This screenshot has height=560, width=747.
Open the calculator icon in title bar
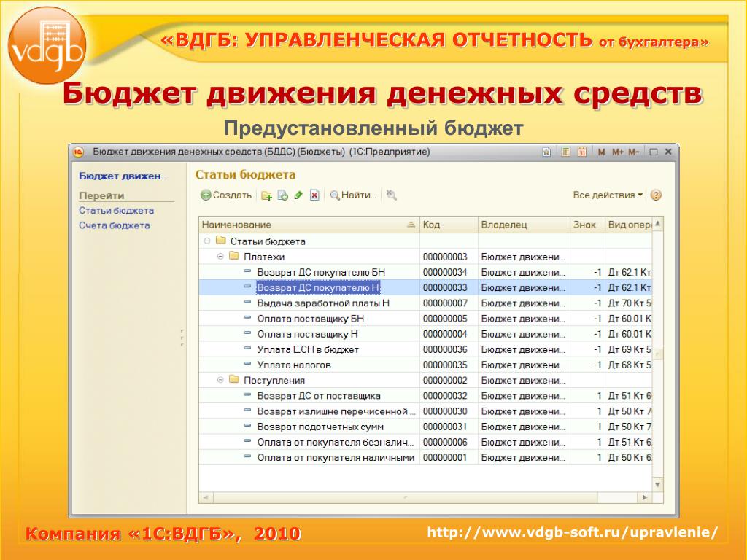coord(565,152)
